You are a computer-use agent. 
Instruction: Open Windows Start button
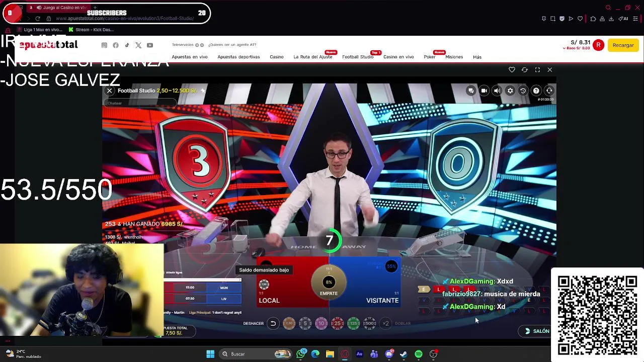[210, 354]
